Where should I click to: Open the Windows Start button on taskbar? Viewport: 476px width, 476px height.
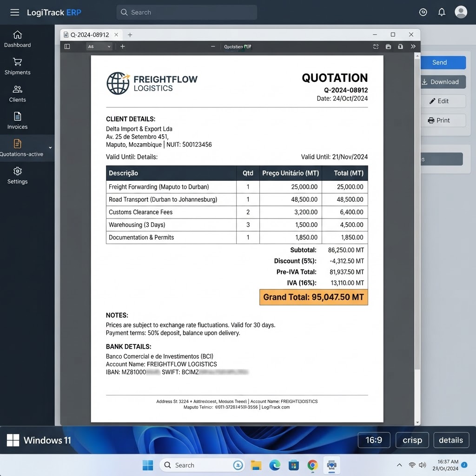coord(148,465)
